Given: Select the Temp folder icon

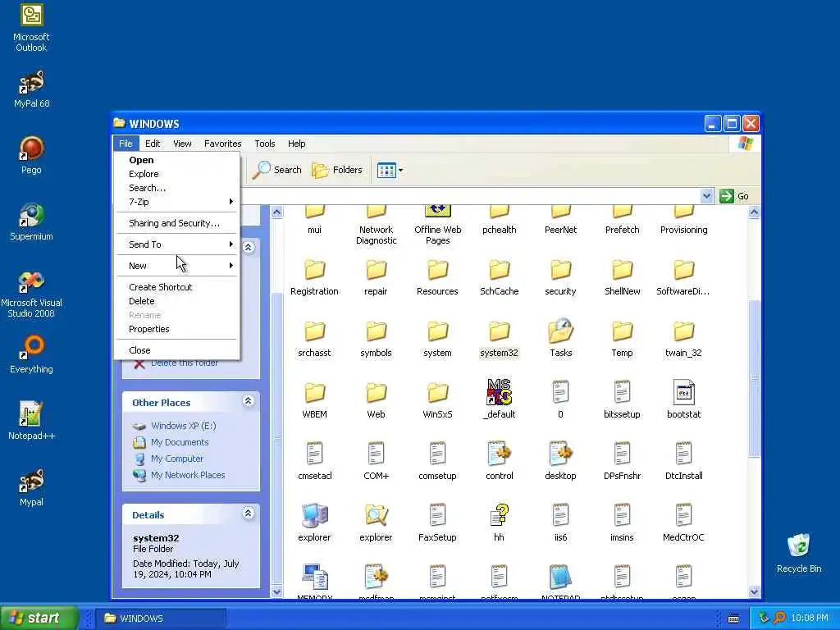Looking at the screenshot, I should point(622,332).
